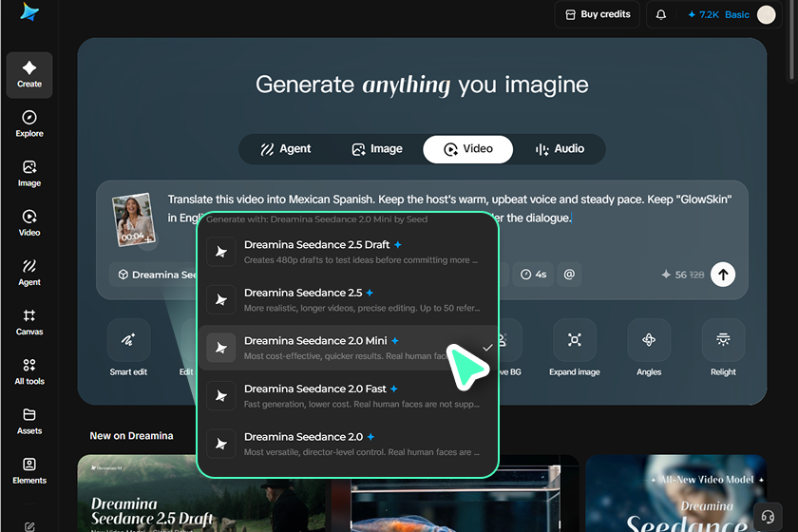Open the Create sidebar section
Image resolution: width=798 pixels, height=532 pixels.
pyautogui.click(x=29, y=75)
